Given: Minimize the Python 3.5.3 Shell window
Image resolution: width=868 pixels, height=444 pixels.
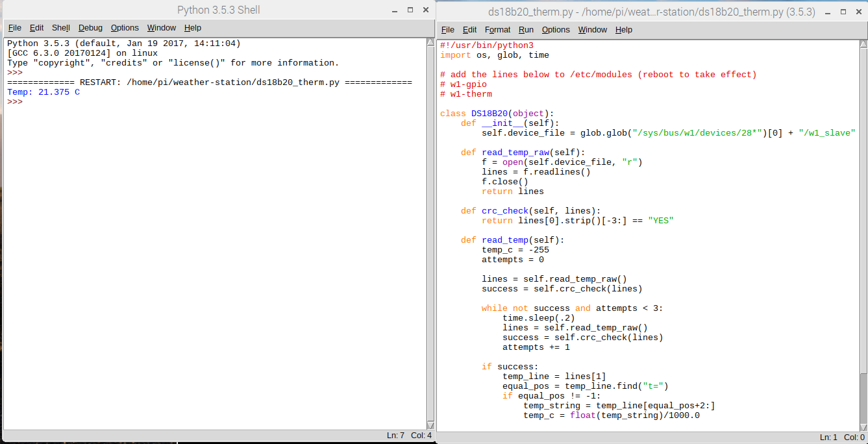Looking at the screenshot, I should click(x=395, y=10).
